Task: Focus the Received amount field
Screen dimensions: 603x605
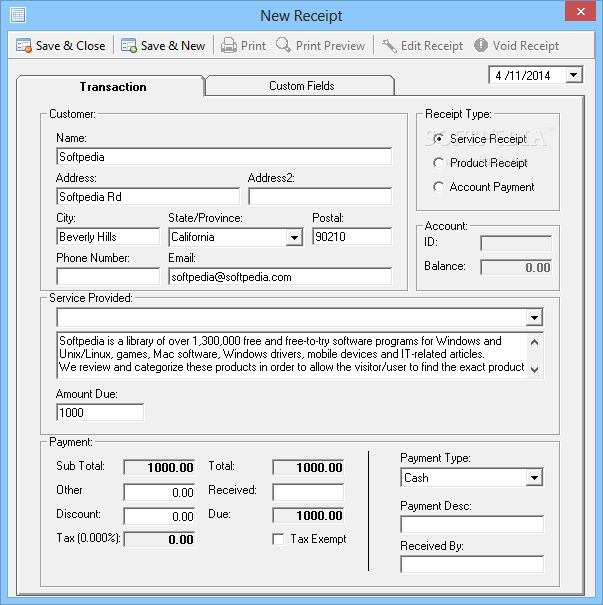Action: click(308, 492)
